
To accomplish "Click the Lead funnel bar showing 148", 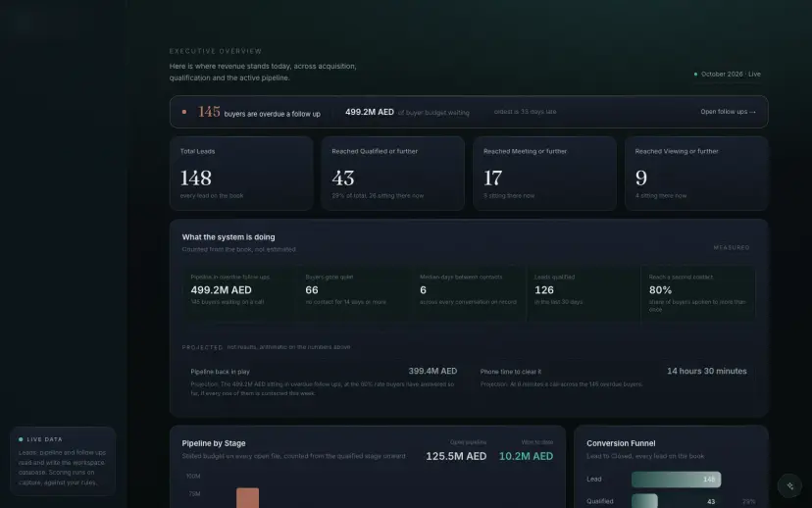I will (x=676, y=480).
